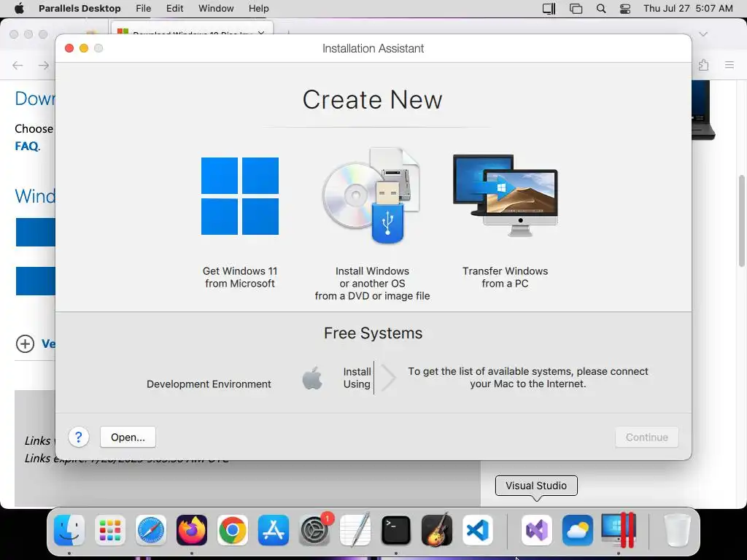This screenshot has width=747, height=560.
Task: Open Launchpad from the Dock
Action: [x=110, y=530]
